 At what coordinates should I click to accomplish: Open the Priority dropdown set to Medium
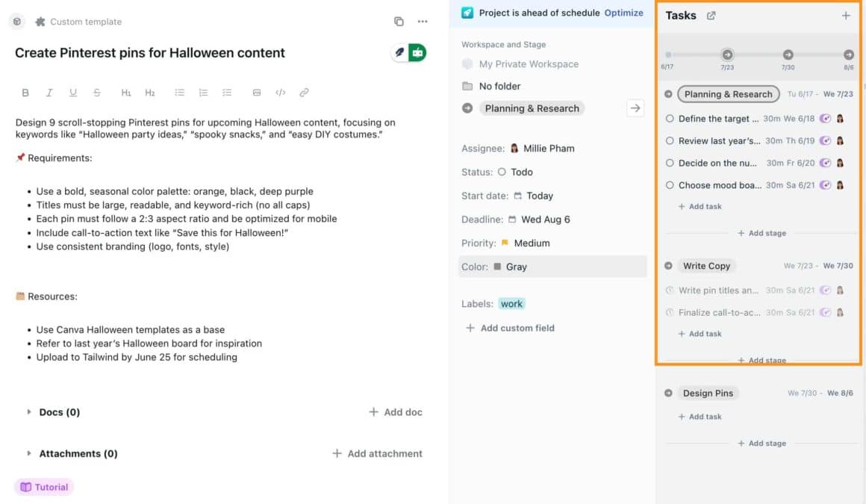[526, 243]
